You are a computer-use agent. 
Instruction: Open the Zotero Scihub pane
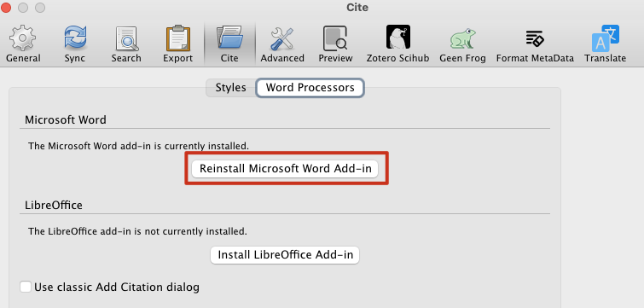398,44
